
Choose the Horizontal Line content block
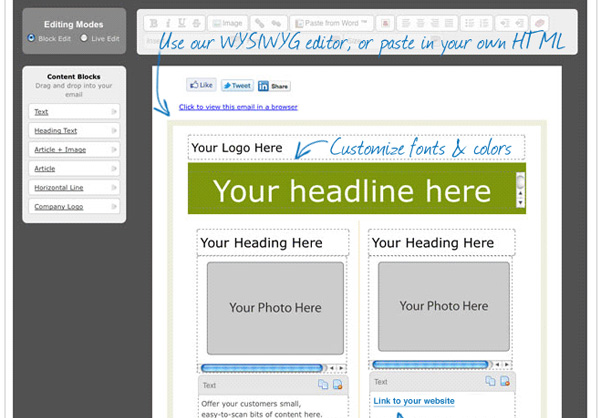[74, 187]
